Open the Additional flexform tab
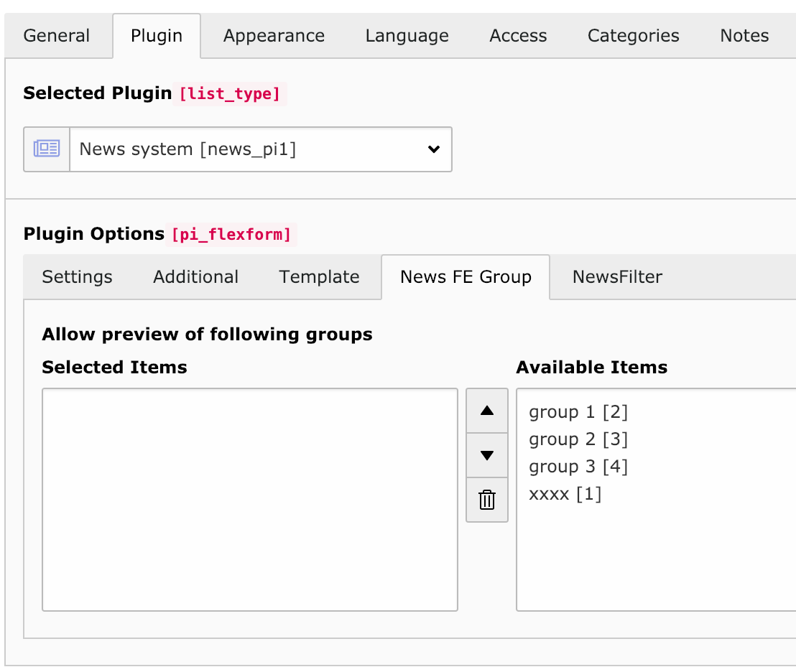The height and width of the screenshot is (672, 796). pos(195,277)
